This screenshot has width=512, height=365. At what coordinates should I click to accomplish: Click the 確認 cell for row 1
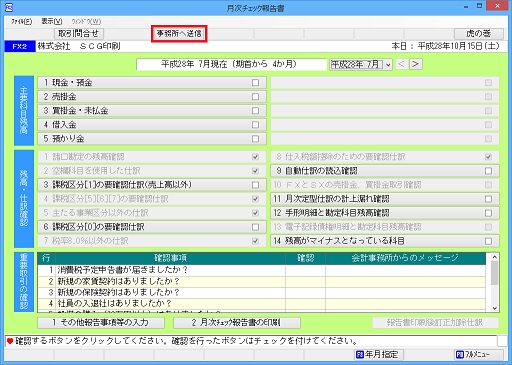[305, 270]
